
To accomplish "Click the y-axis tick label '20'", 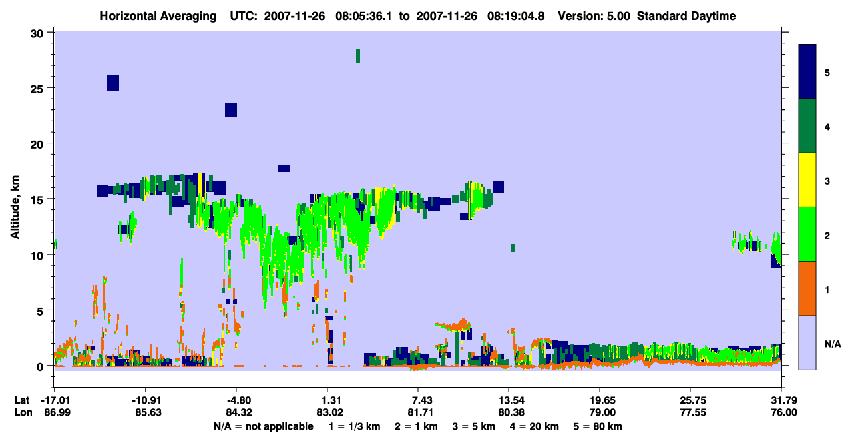I will 38,143.
